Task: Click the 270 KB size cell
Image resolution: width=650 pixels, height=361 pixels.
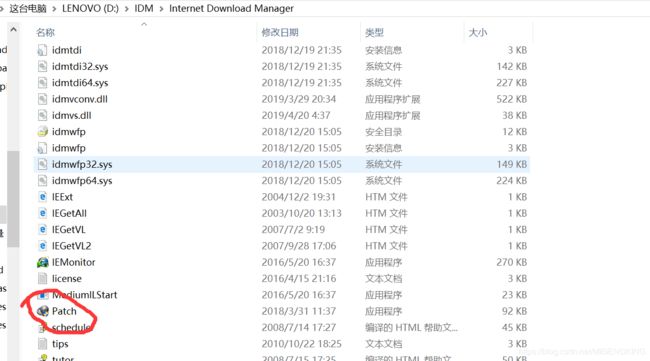Action: [512, 262]
